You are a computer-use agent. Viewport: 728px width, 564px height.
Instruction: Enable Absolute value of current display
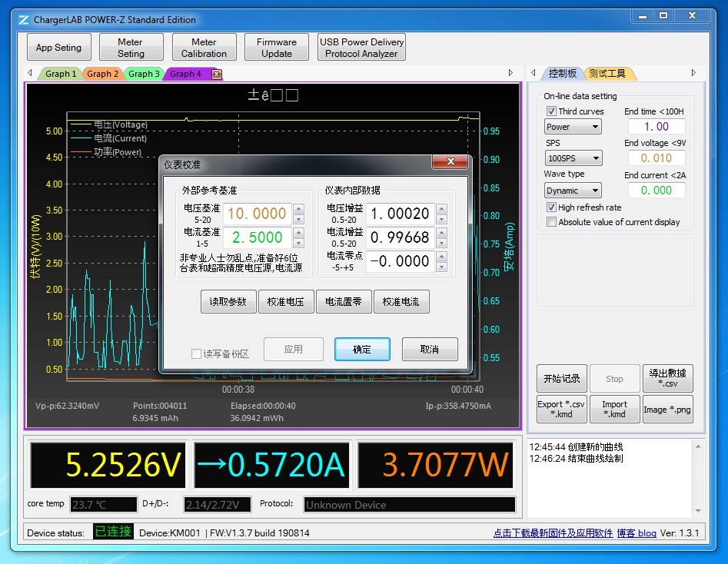[x=551, y=222]
